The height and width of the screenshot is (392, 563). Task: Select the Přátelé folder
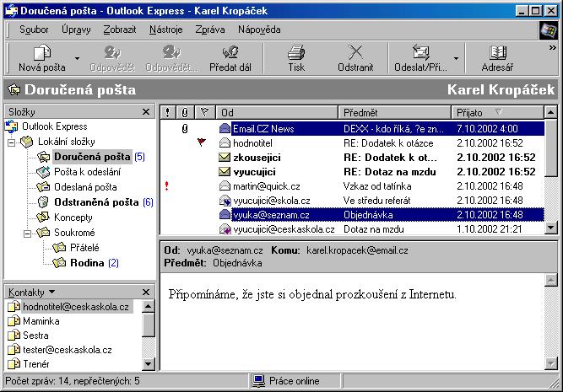pyautogui.click(x=84, y=248)
